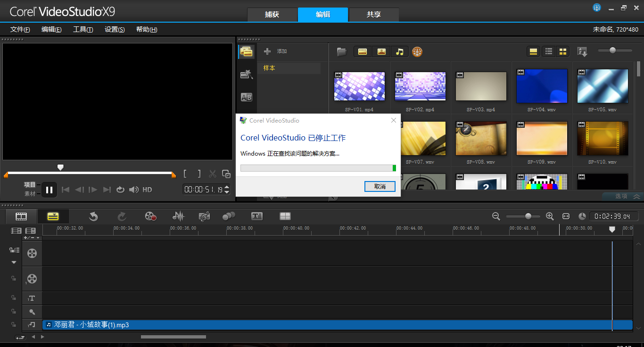Image resolution: width=644 pixels, height=347 pixels.
Task: Click 取消 in the crash dialog
Action: coord(380,186)
